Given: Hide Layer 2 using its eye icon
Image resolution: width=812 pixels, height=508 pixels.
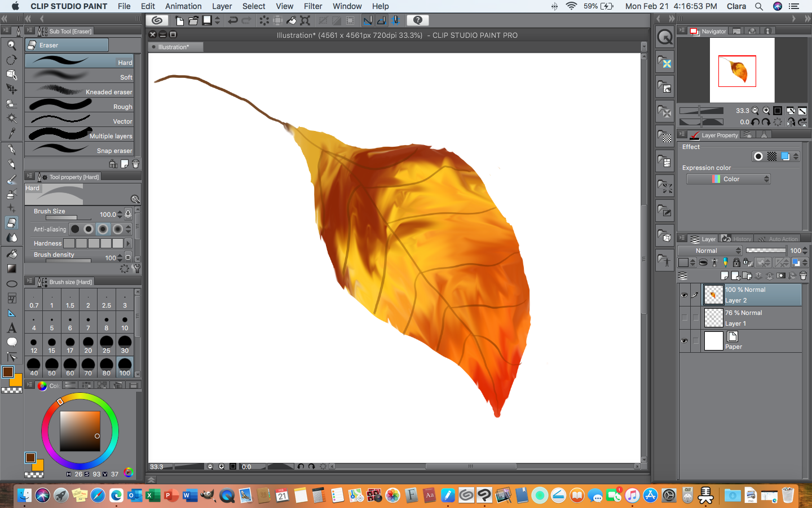Looking at the screenshot, I should (x=684, y=295).
